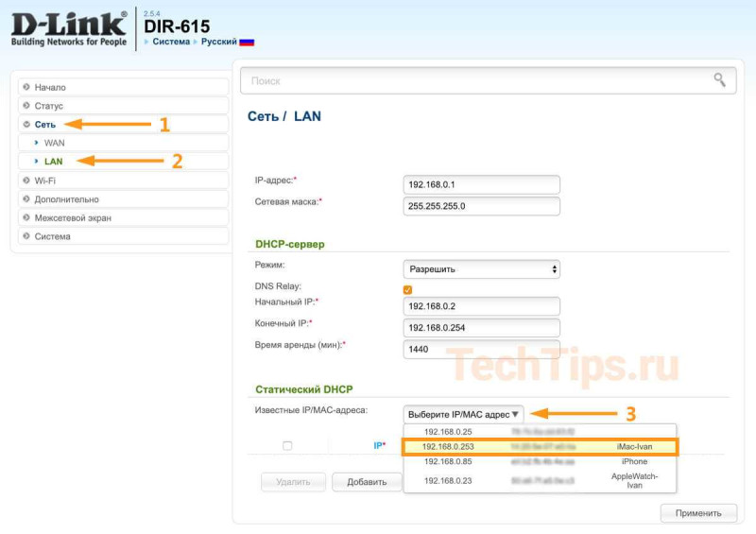The image size is (756, 534).
Task: Open the Система link in the header
Action: click(x=171, y=42)
